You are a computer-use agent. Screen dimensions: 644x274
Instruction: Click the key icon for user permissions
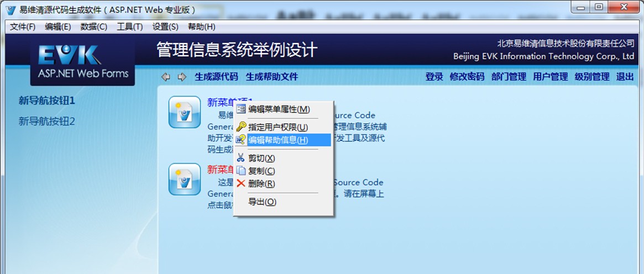(x=241, y=127)
